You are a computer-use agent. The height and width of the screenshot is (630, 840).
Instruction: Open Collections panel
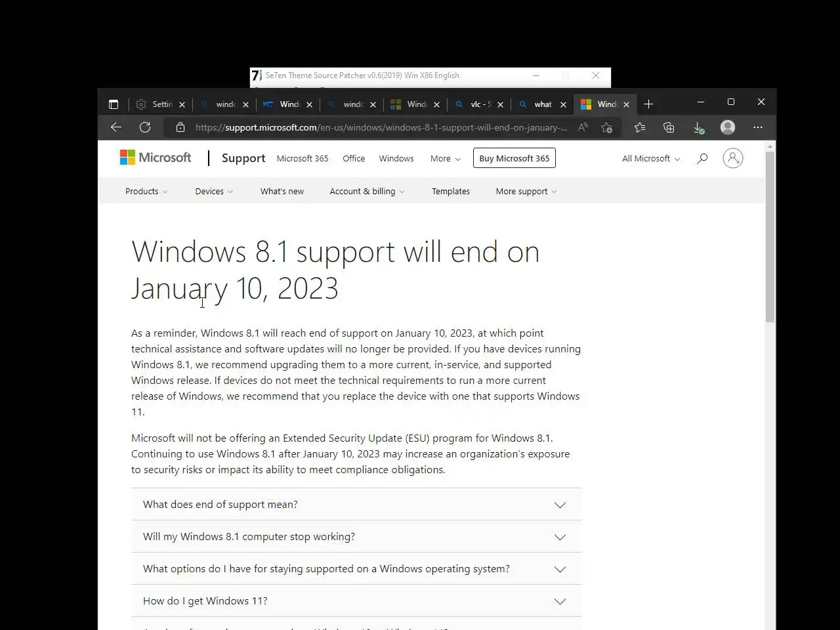click(669, 127)
